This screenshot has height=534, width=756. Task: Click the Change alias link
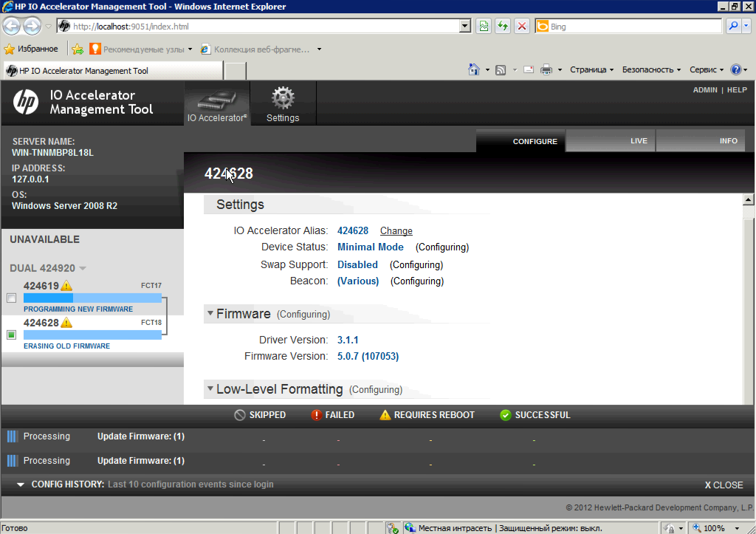396,231
